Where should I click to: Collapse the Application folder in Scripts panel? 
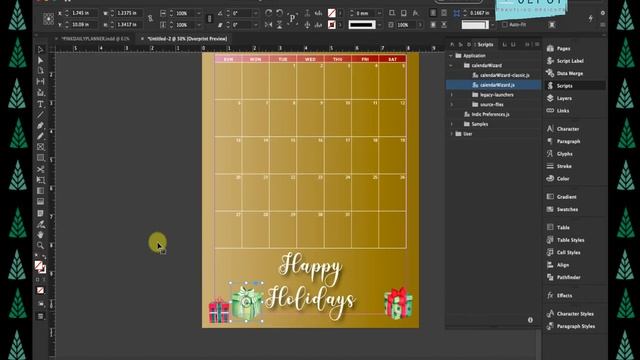click(451, 56)
